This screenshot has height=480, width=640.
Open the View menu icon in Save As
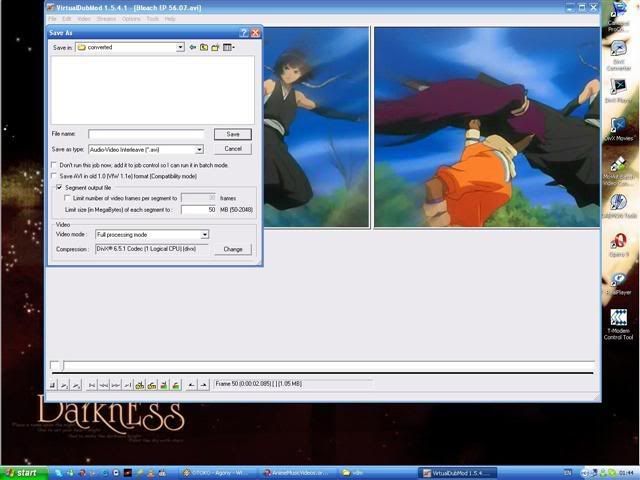tap(228, 47)
